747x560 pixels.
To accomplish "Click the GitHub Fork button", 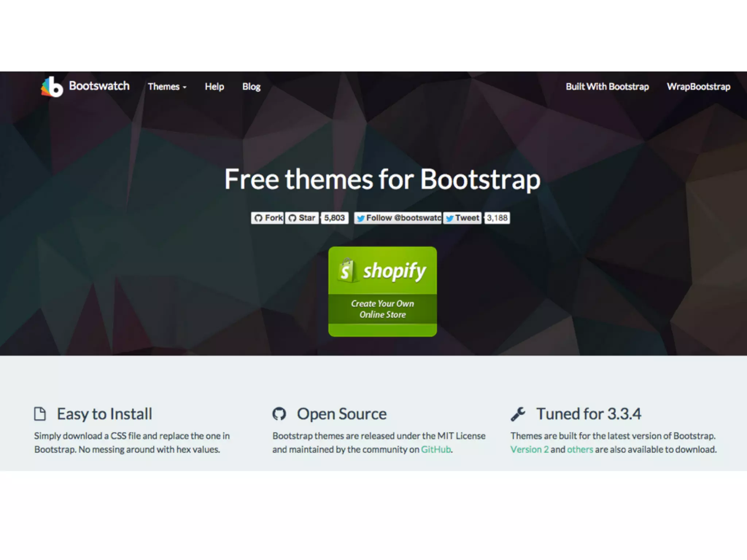I will 268,218.
